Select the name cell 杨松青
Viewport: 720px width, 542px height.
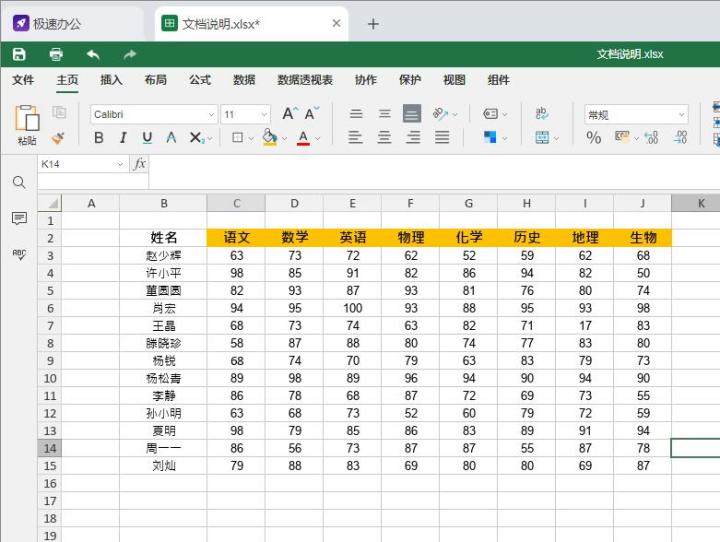pos(163,378)
